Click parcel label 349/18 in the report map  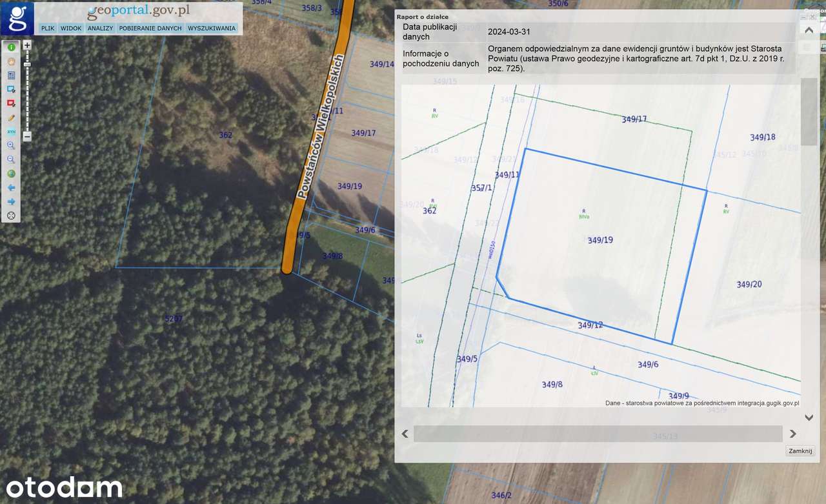click(763, 137)
